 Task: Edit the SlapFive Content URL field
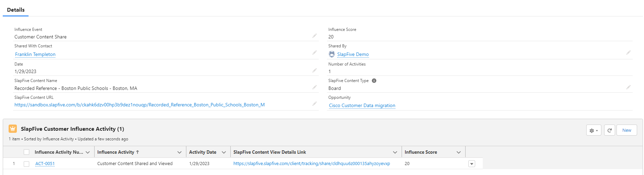point(314,104)
